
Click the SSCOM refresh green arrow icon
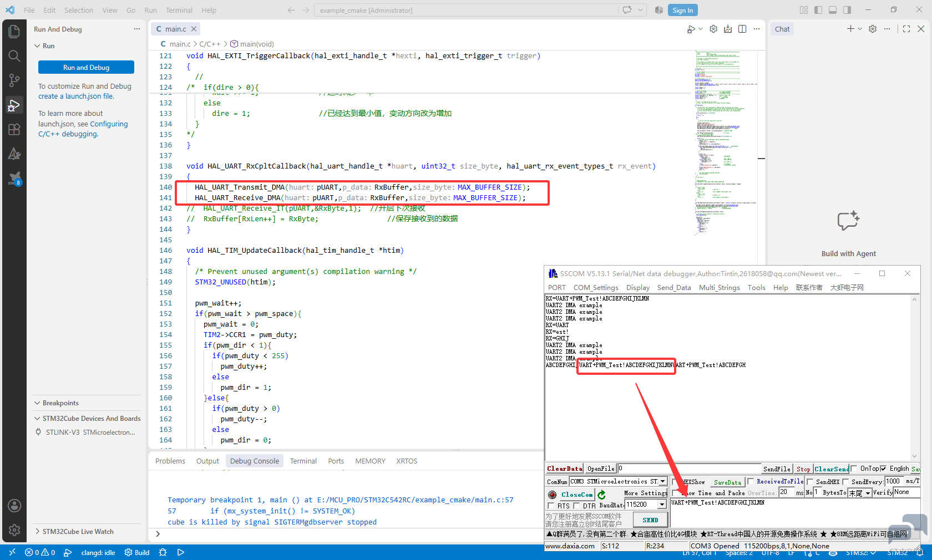(x=602, y=494)
